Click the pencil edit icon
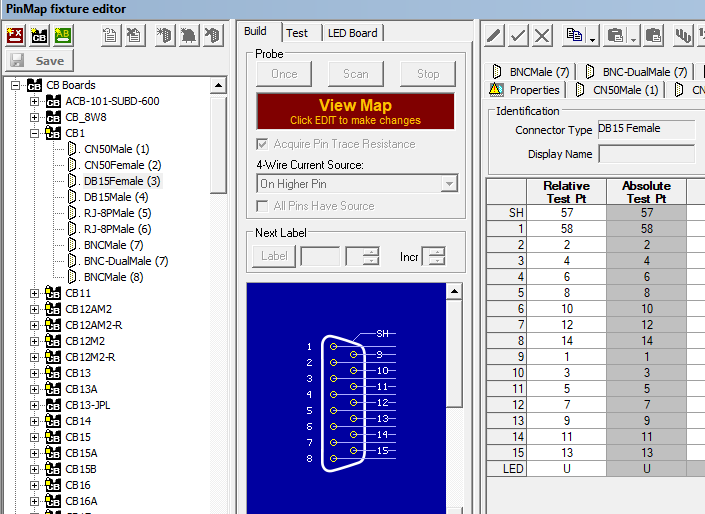 494,36
